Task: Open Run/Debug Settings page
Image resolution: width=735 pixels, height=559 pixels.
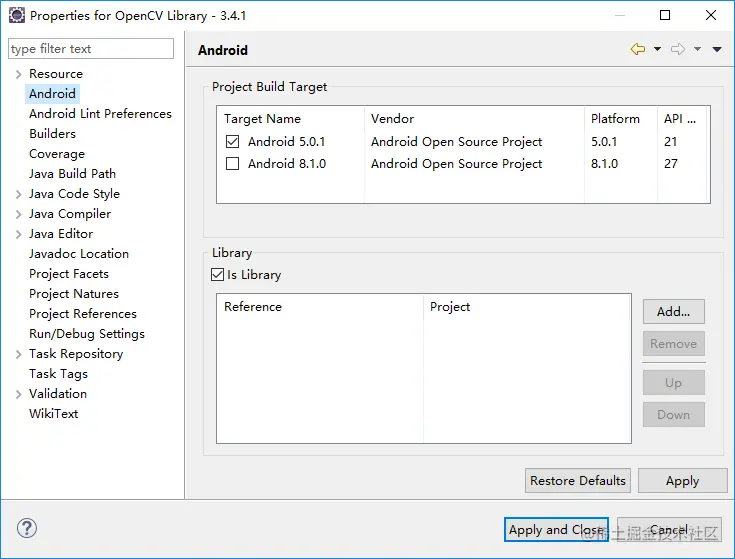Action: click(87, 334)
